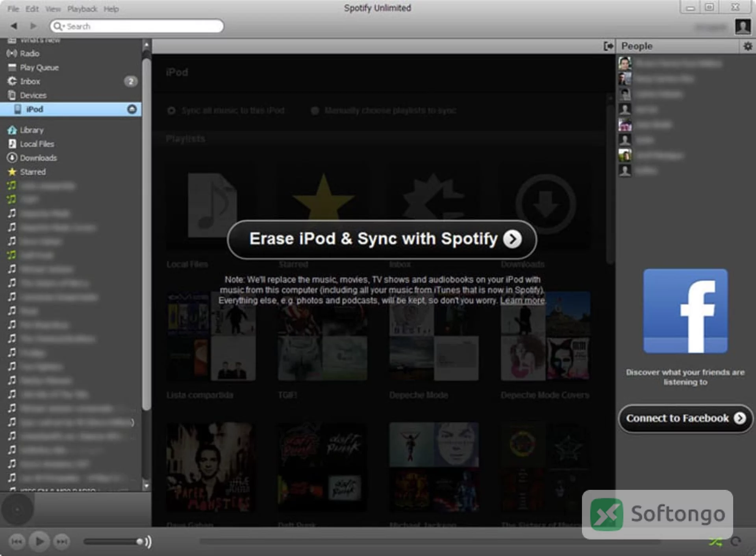Open People panel settings gear

pos(748,46)
